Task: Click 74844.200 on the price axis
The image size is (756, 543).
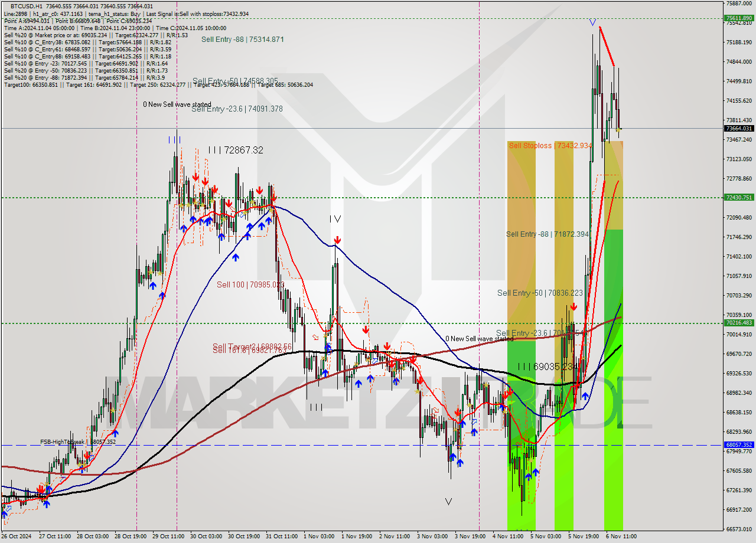Action: point(739,62)
